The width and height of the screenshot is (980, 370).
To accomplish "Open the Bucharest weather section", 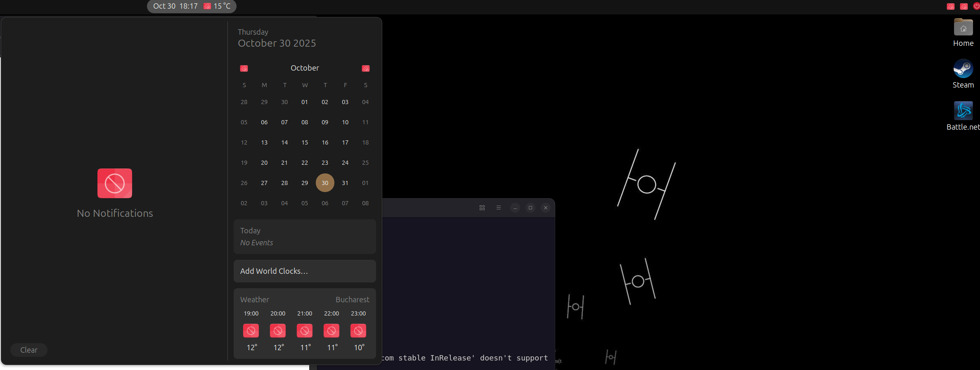I will pyautogui.click(x=305, y=300).
